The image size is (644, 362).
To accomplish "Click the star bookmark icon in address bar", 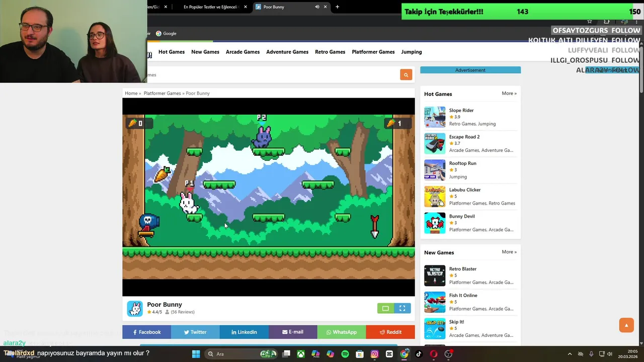I will (590, 21).
